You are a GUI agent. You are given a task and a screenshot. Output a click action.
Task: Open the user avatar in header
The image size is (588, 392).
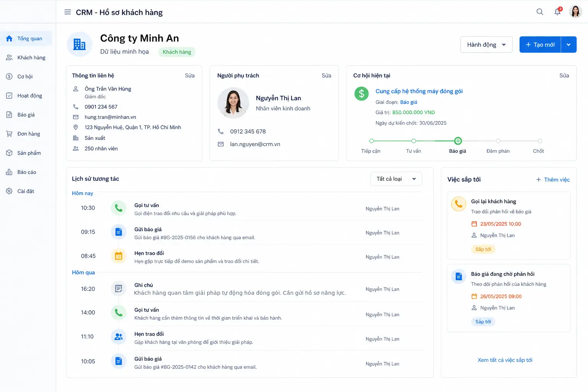(575, 12)
